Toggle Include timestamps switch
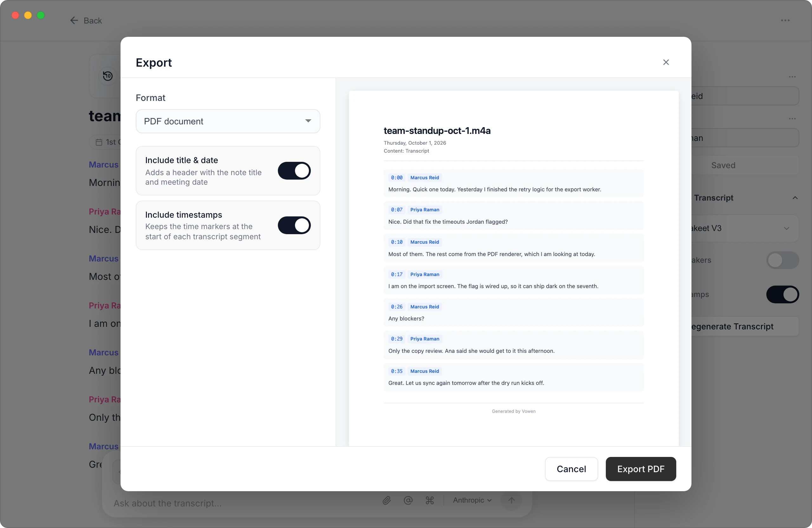 click(x=294, y=225)
